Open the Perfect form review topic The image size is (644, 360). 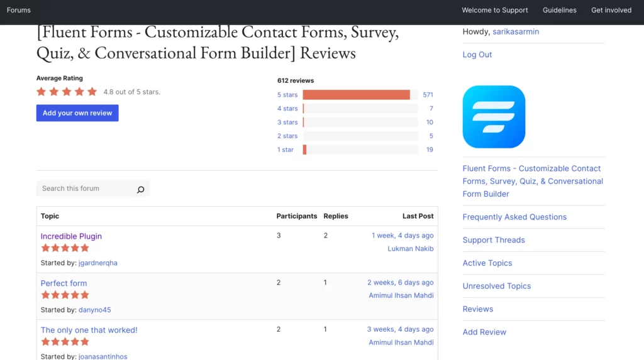click(x=64, y=283)
